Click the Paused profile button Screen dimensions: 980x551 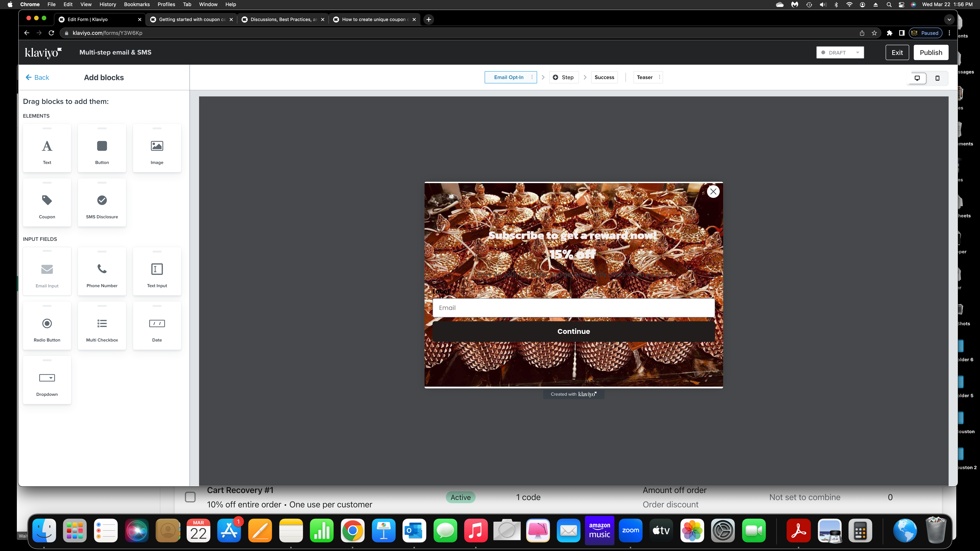pos(926,33)
